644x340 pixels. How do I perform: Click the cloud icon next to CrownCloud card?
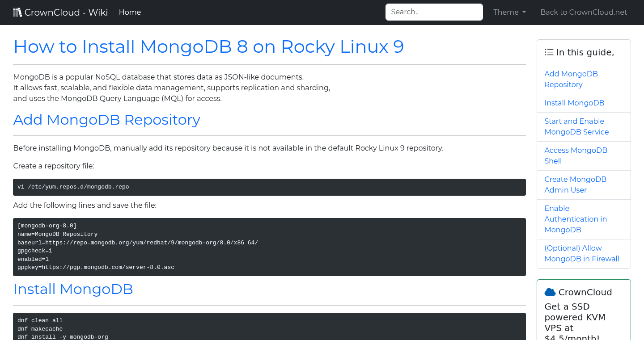550,292
